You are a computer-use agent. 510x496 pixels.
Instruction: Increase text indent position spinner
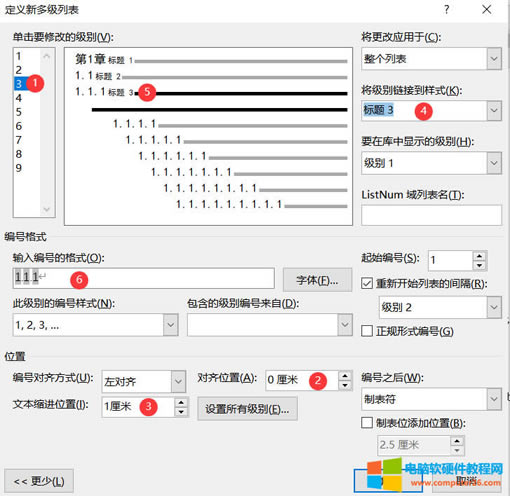[181, 402]
